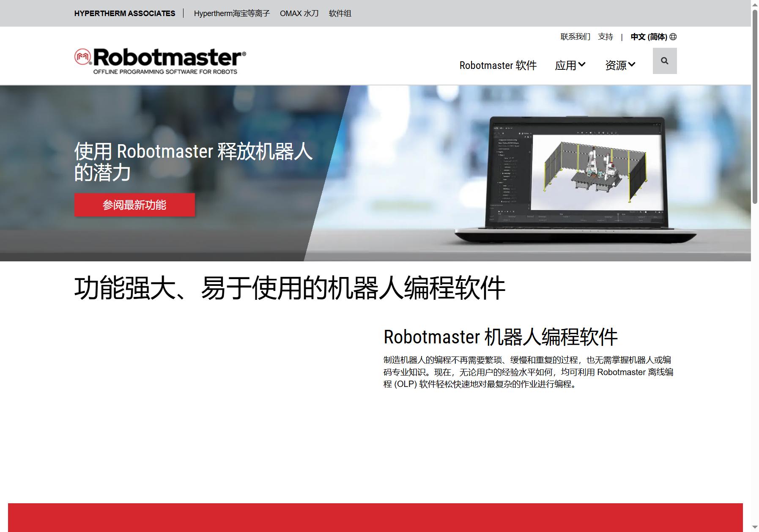The width and height of the screenshot is (759, 532).
Task: Click the laptop software screenshot image
Action: (x=575, y=180)
